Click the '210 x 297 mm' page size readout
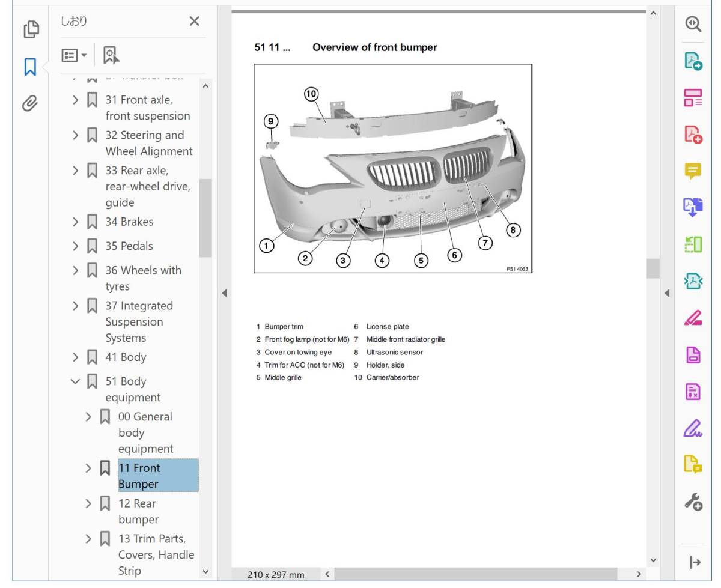 tap(276, 575)
